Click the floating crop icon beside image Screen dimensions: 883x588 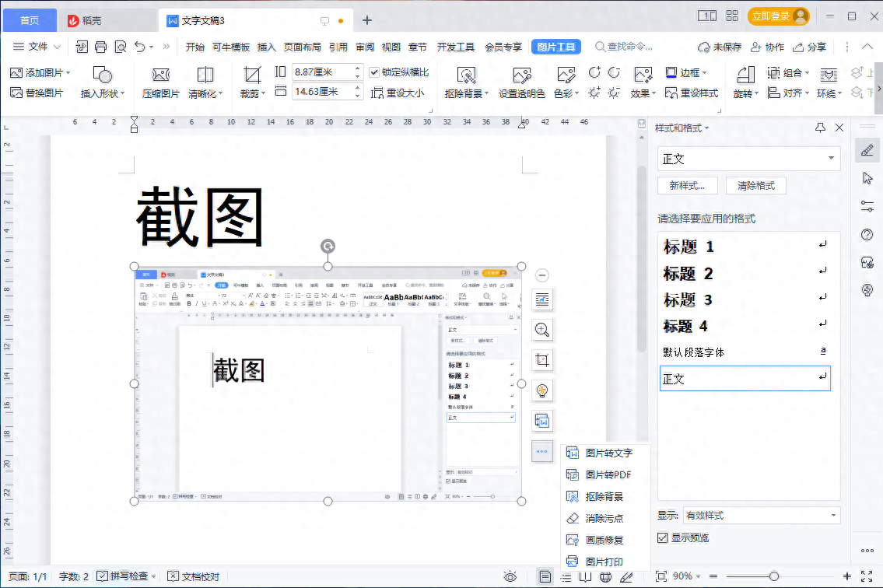click(542, 360)
